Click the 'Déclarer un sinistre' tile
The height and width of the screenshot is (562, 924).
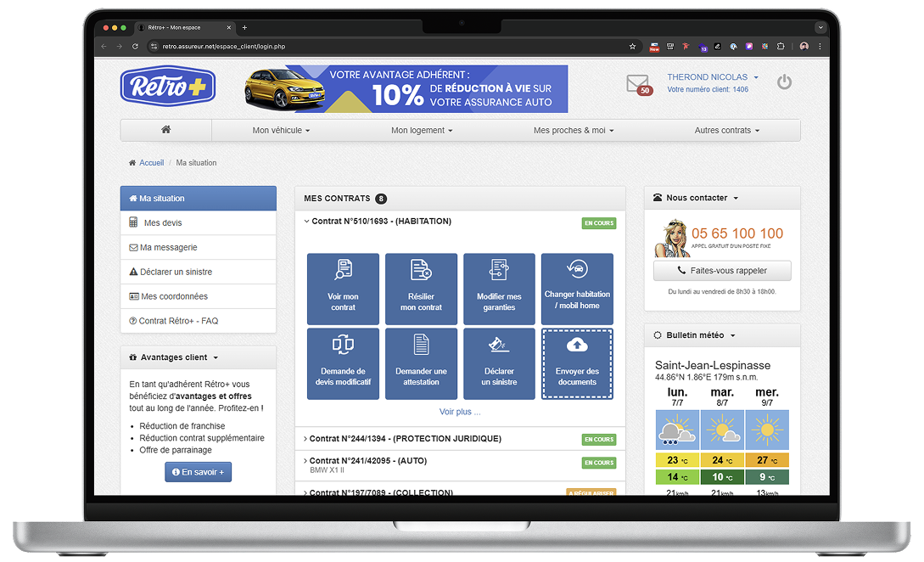[x=499, y=363]
